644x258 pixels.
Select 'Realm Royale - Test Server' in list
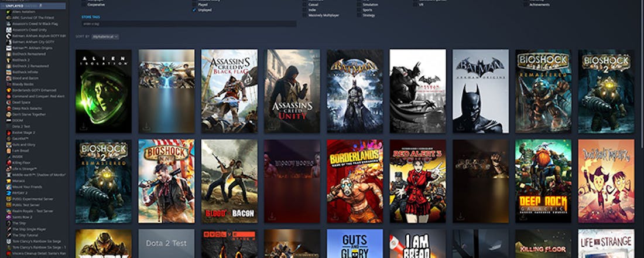coord(33,211)
